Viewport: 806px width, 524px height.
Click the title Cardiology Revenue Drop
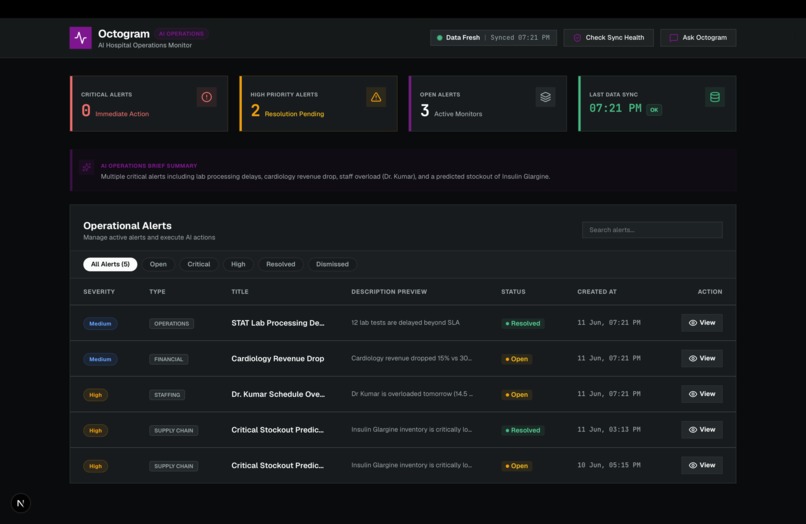tap(278, 358)
